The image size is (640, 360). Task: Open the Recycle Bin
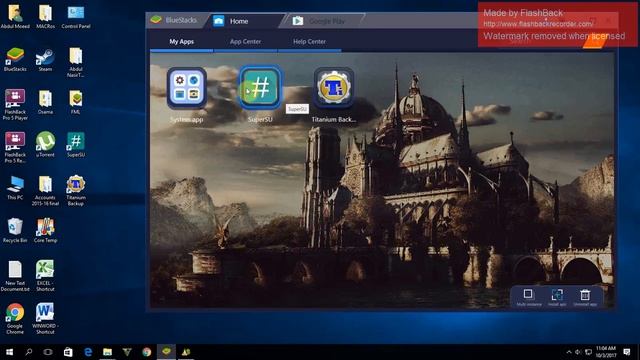pos(15,231)
